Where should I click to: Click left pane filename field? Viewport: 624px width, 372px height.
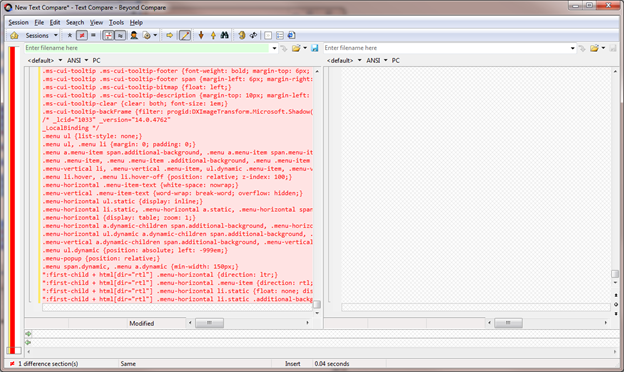tap(147, 48)
